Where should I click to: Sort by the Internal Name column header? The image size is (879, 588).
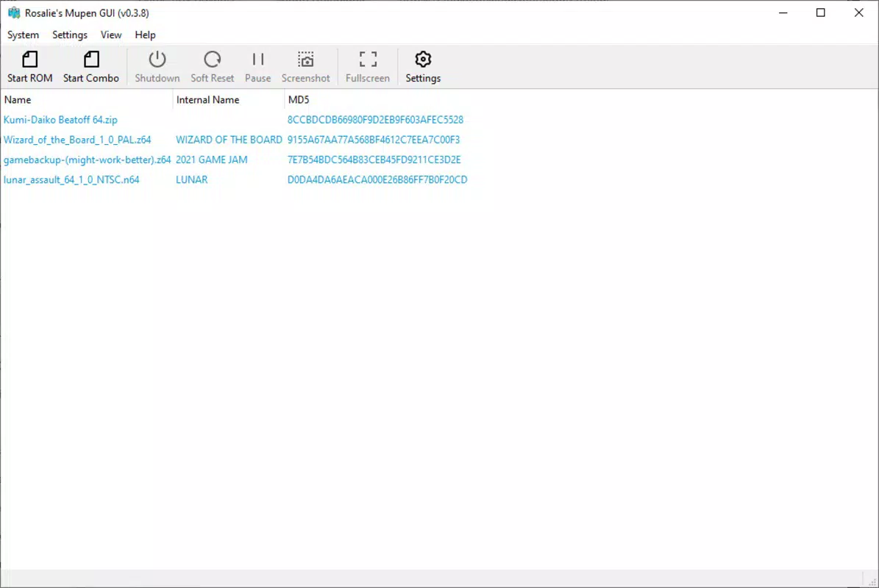tap(229, 100)
